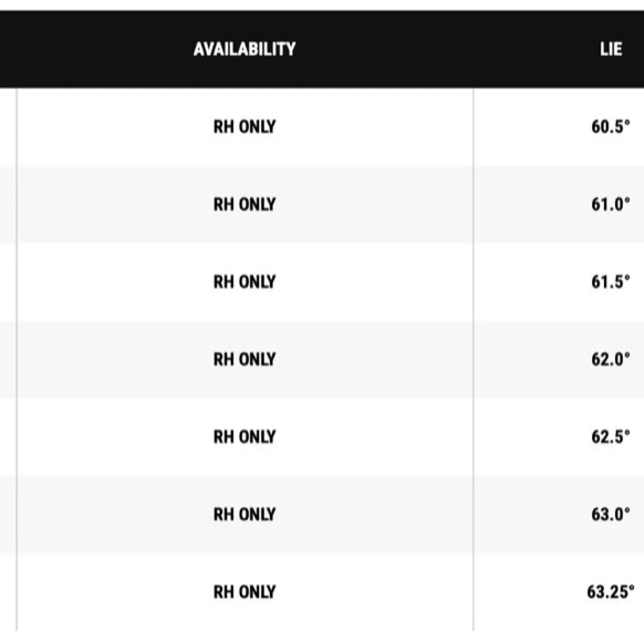Click RH ONLY in the 63.25° row
The width and height of the screenshot is (644, 644).
244,592
